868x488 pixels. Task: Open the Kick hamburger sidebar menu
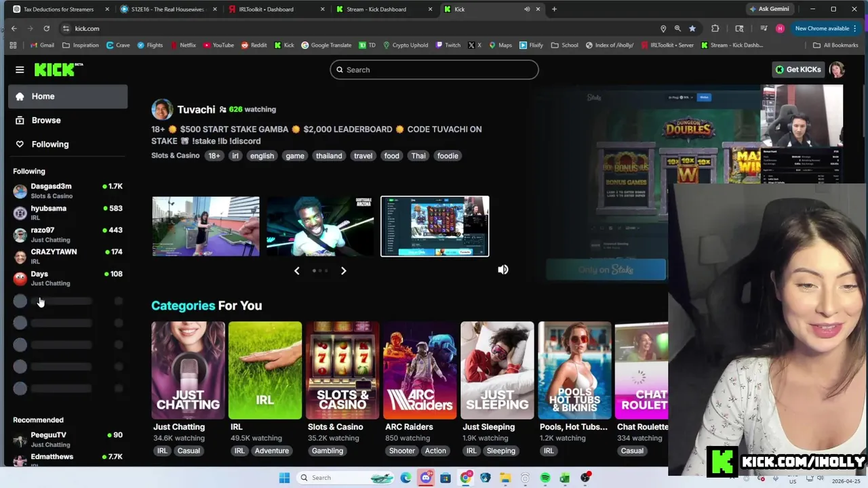click(20, 70)
